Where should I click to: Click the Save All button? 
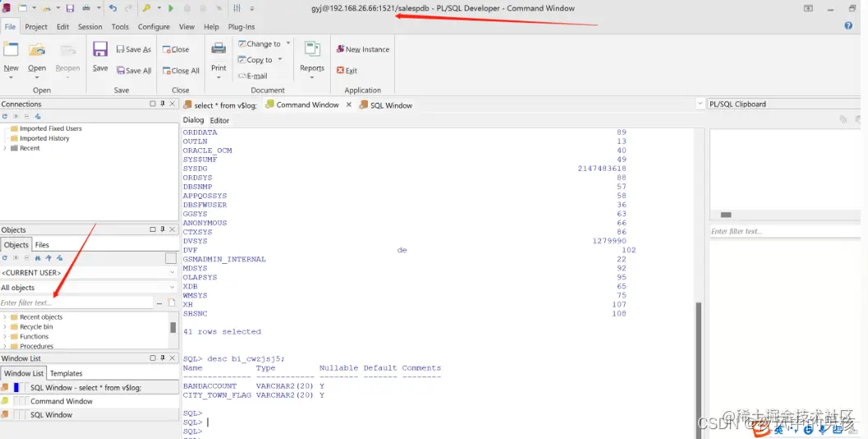[133, 71]
